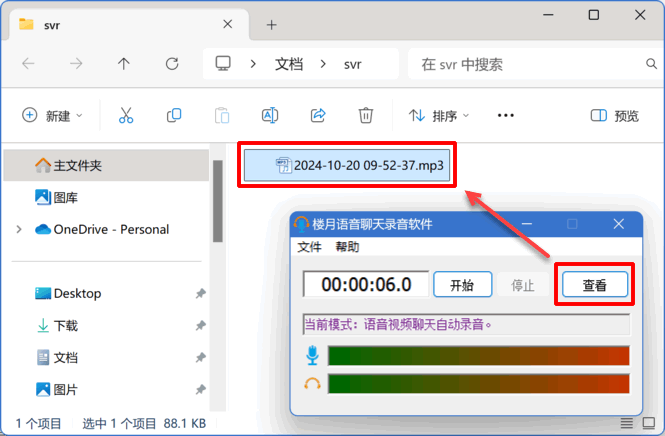Select file 2024-10-20 09-52-37.mp3
Viewport: 665px width, 436px height.
pyautogui.click(x=347, y=165)
